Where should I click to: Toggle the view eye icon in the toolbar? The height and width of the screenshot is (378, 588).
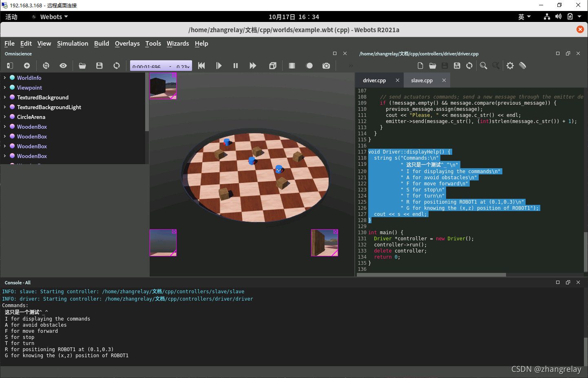pos(63,66)
